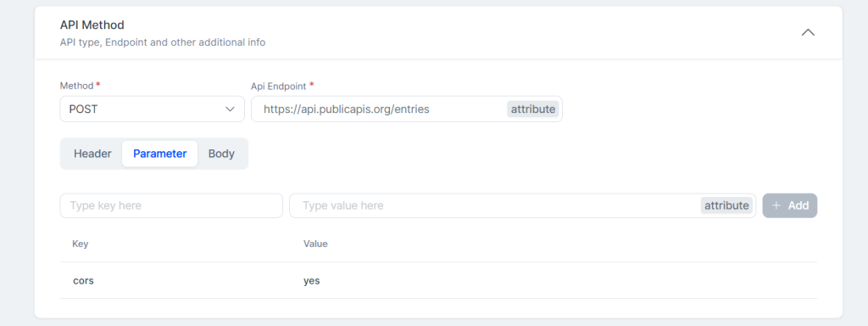The height and width of the screenshot is (326, 868).
Task: Click the Value column header
Action: (x=315, y=244)
